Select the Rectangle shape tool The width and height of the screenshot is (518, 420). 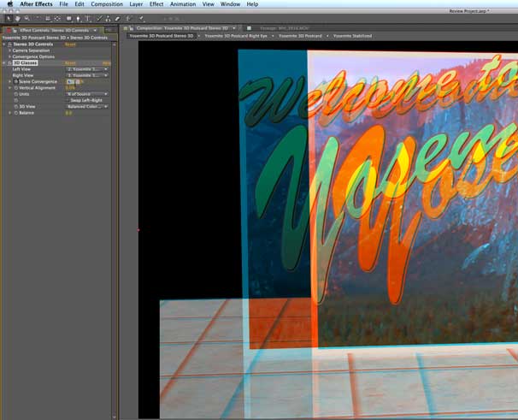coord(69,19)
